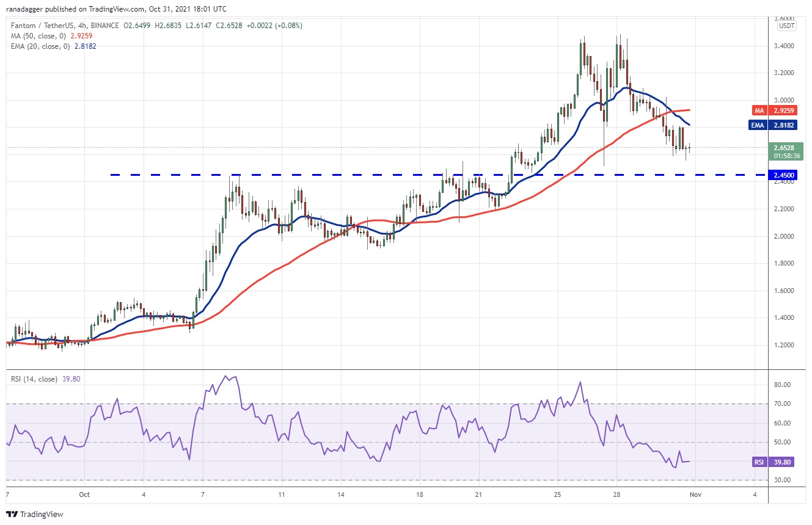Click the '25' date on time axis
812x525 pixels.
tap(557, 494)
